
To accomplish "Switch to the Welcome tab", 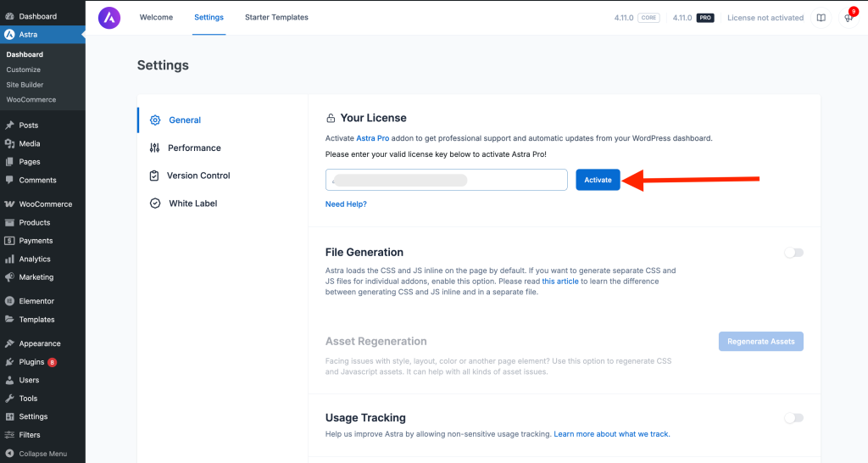I will coord(156,18).
